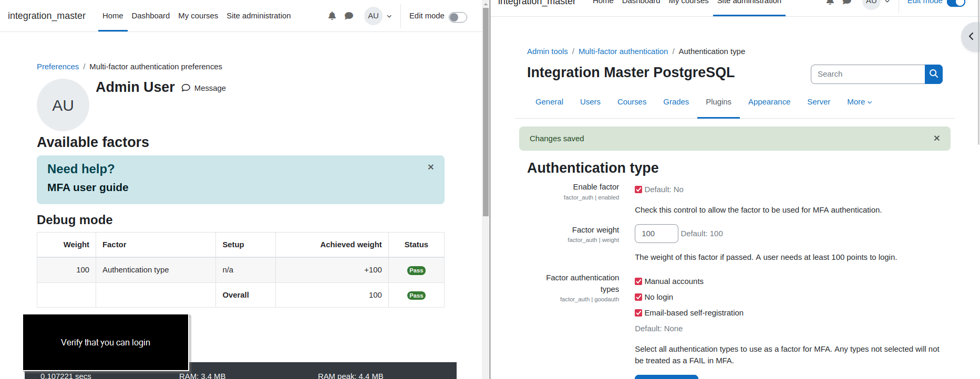
Task: Follow the Multi-factor authentication breadcrumb
Action: 623,51
